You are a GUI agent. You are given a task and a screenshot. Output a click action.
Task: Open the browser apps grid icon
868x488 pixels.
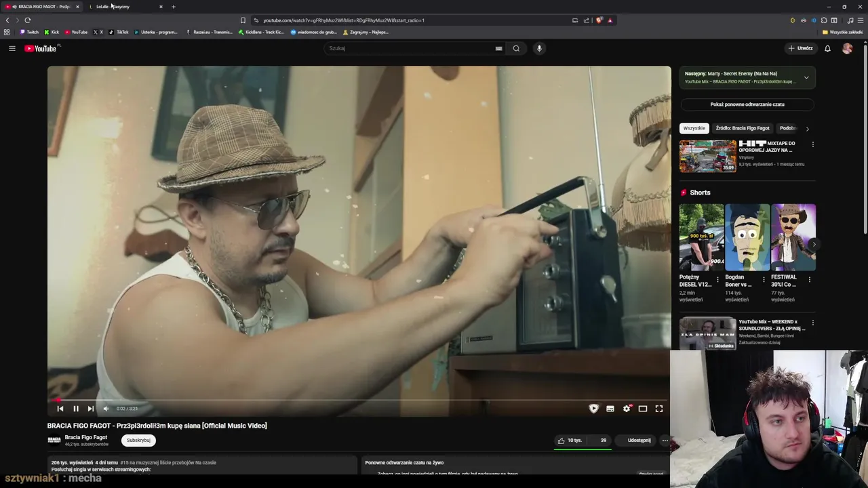7,32
